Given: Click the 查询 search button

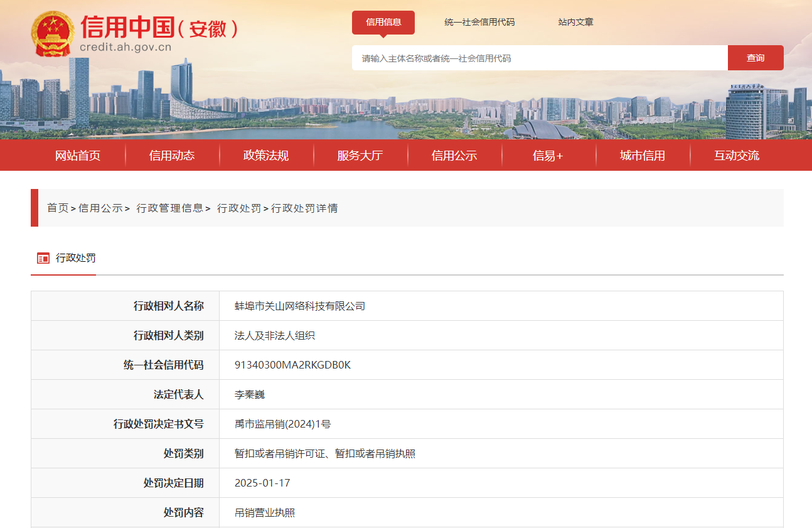Looking at the screenshot, I should point(755,57).
